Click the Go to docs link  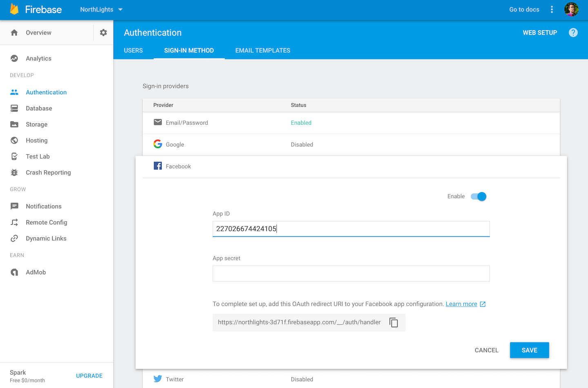point(524,9)
